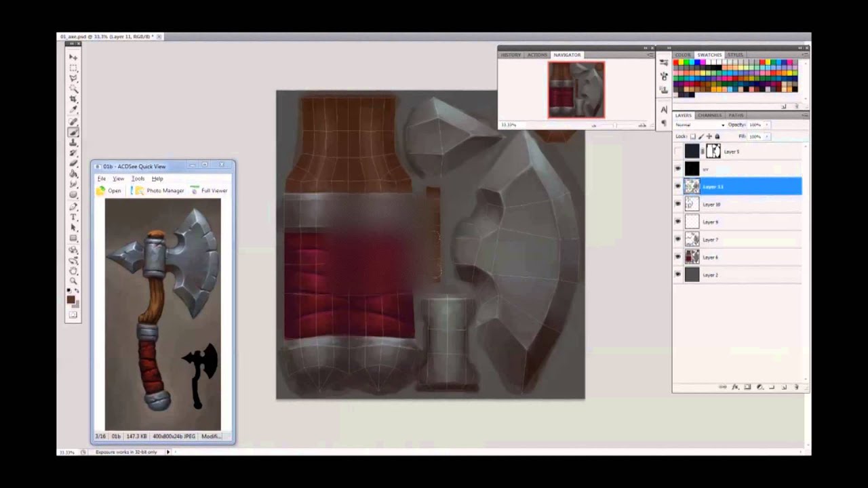This screenshot has height=488, width=868.
Task: Open the status bar info arrow
Action: [x=167, y=452]
